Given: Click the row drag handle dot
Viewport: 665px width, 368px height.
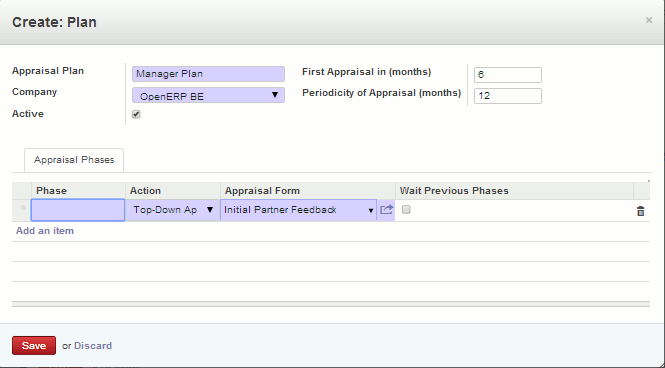Looking at the screenshot, I should click(x=23, y=208).
